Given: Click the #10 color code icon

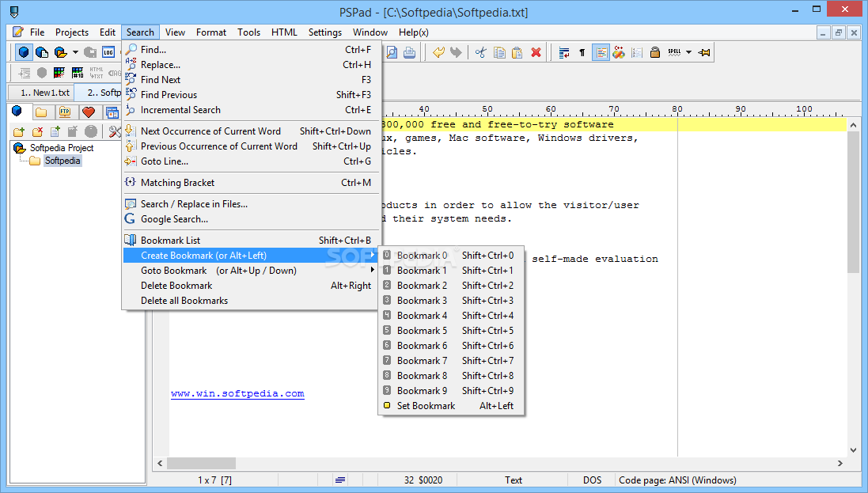Looking at the screenshot, I should click(x=78, y=73).
